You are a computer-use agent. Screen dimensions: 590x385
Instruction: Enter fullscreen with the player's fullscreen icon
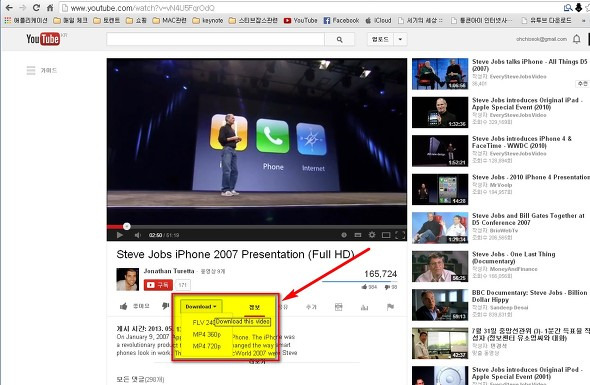[400, 235]
